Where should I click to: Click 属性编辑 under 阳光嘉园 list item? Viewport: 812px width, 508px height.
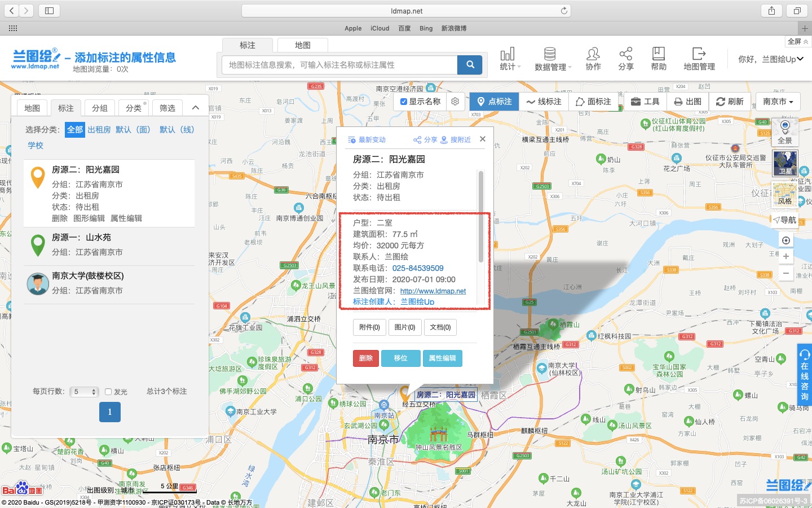coord(126,218)
